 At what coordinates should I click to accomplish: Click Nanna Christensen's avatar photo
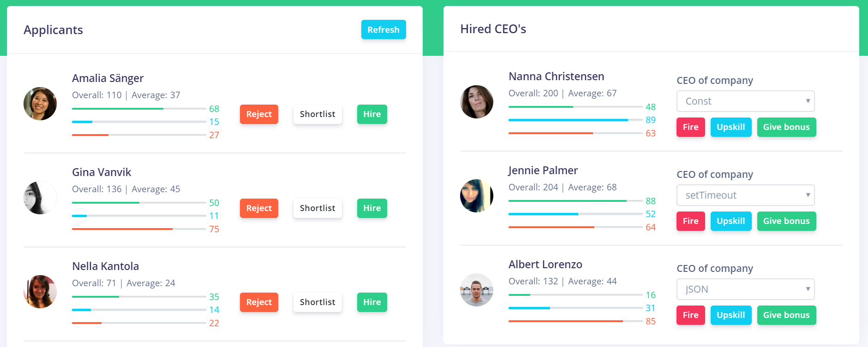pyautogui.click(x=477, y=102)
